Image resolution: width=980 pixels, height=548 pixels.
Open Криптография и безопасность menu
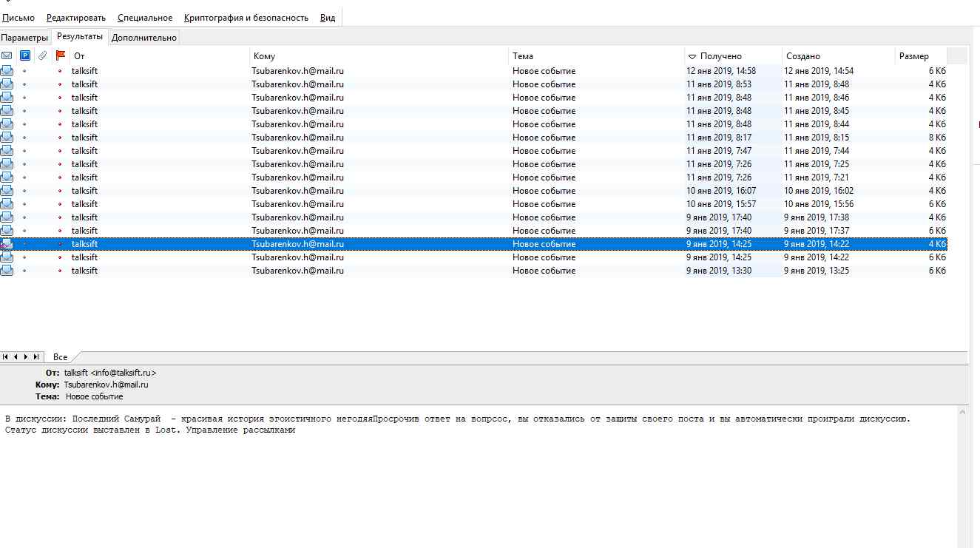(246, 18)
